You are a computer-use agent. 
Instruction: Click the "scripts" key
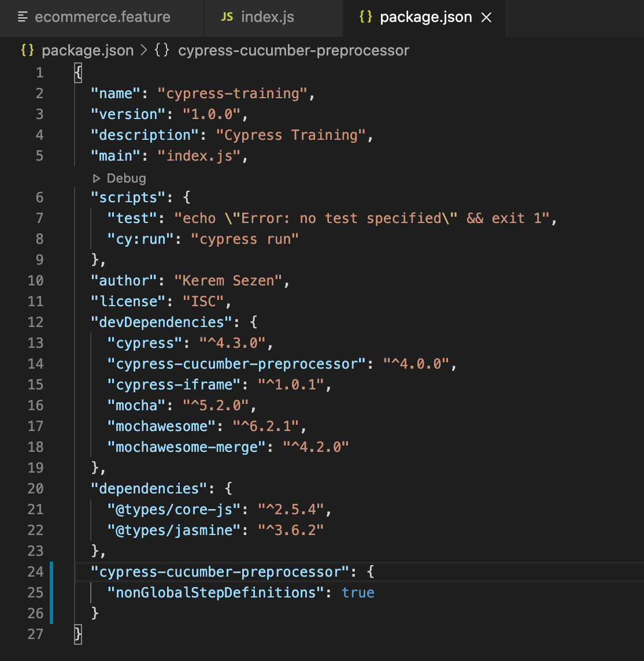(128, 198)
